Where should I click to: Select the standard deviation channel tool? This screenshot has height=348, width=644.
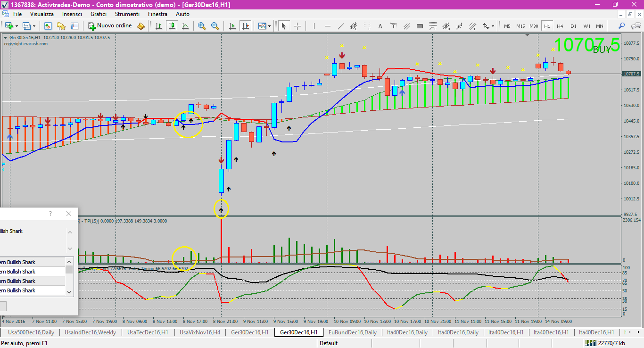tap(446, 26)
